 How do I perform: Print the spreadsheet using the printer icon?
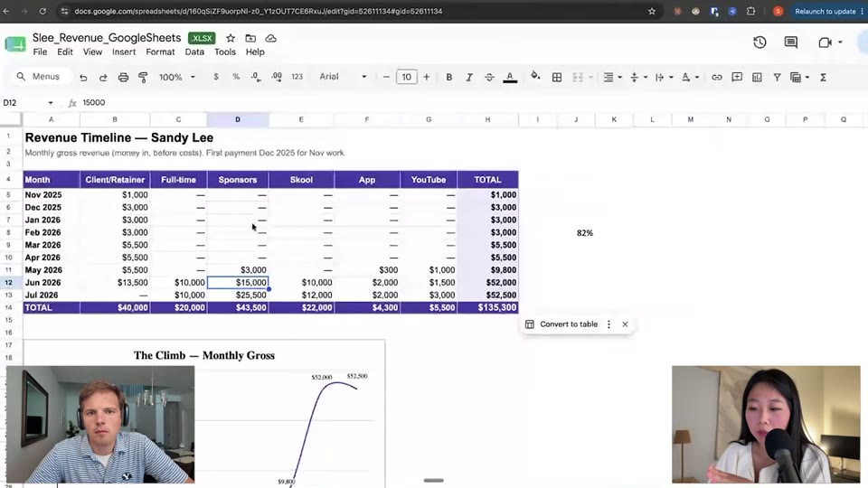point(123,78)
